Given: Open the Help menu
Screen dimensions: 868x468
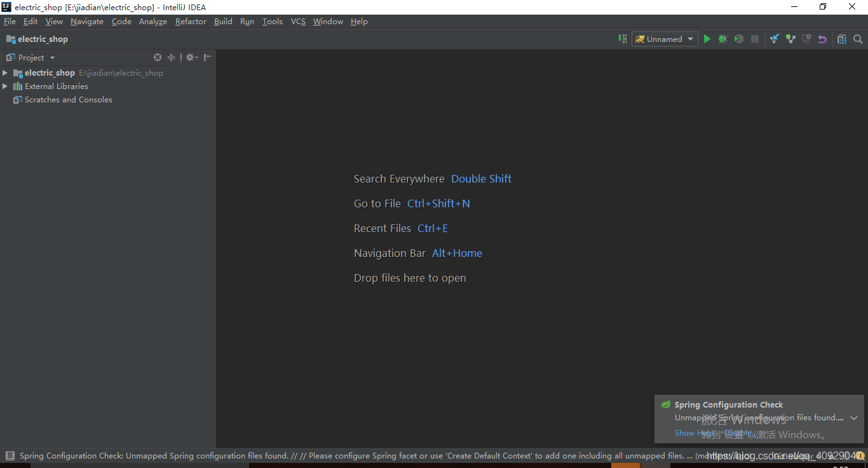Looking at the screenshot, I should [359, 21].
